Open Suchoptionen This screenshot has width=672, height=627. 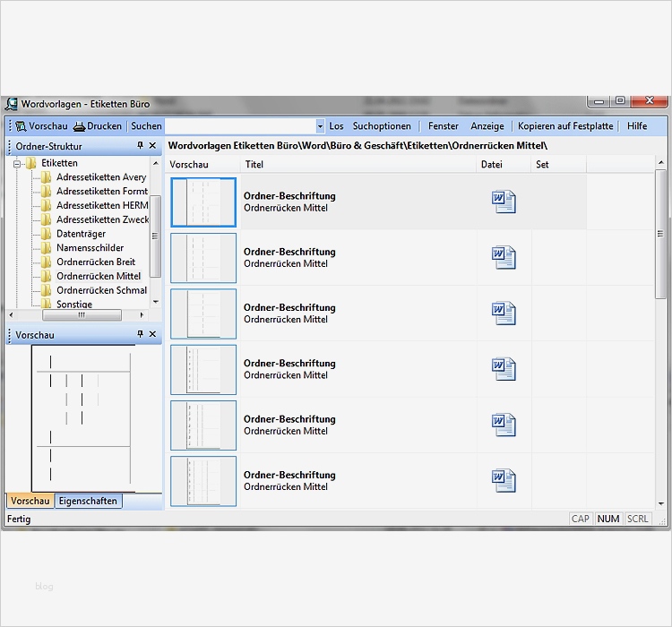click(x=382, y=126)
